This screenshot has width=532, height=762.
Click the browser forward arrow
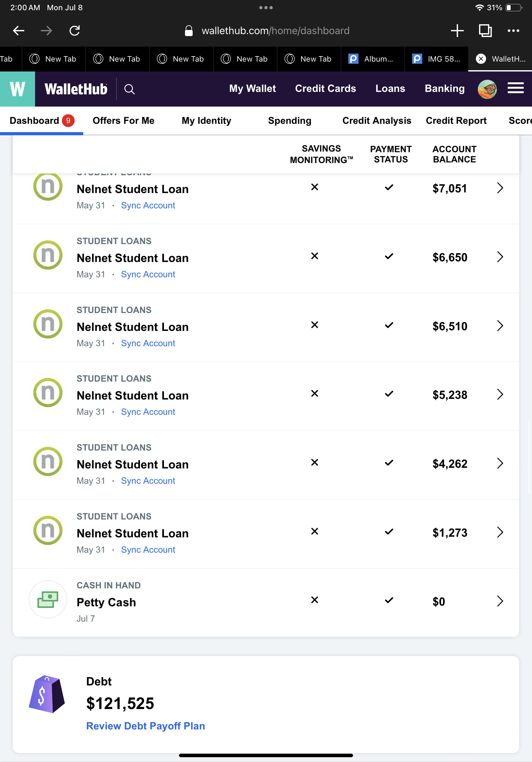click(47, 31)
